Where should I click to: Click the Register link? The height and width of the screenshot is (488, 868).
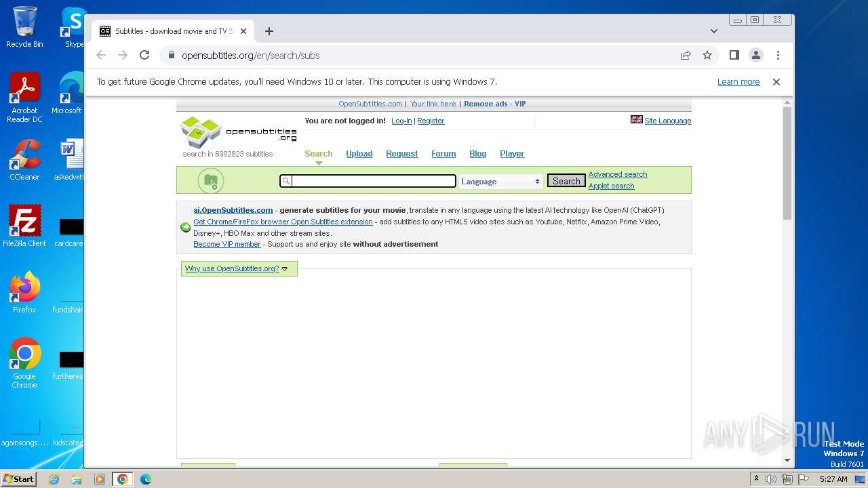[431, 121]
